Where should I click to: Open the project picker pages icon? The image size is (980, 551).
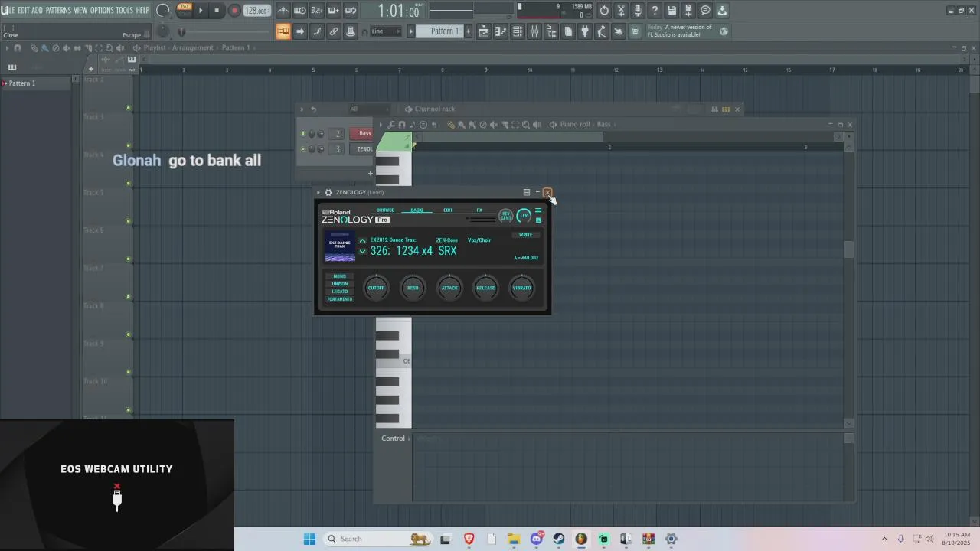[x=568, y=31]
